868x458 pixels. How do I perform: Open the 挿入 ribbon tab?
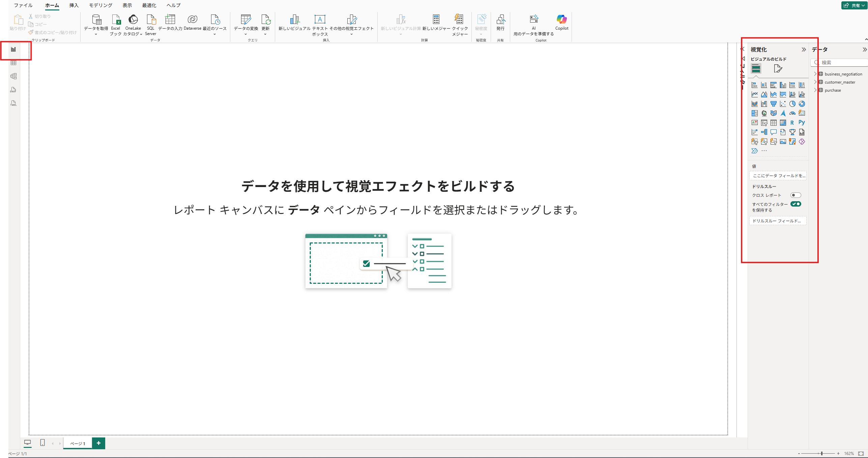click(74, 5)
